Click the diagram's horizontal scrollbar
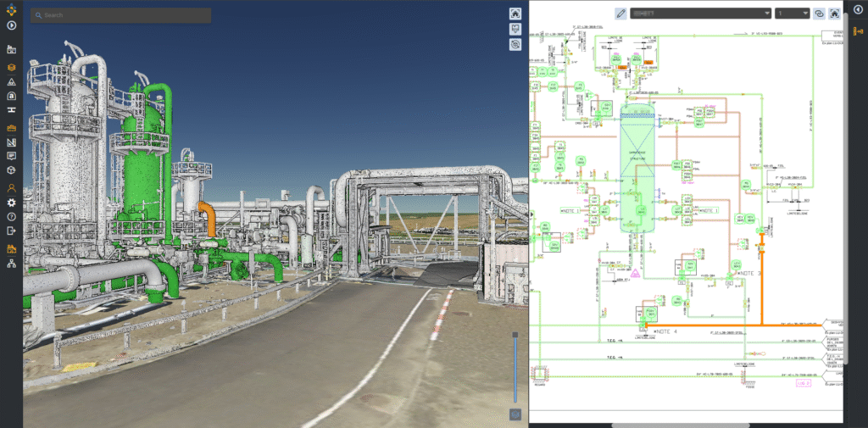The image size is (868, 428). (679, 424)
